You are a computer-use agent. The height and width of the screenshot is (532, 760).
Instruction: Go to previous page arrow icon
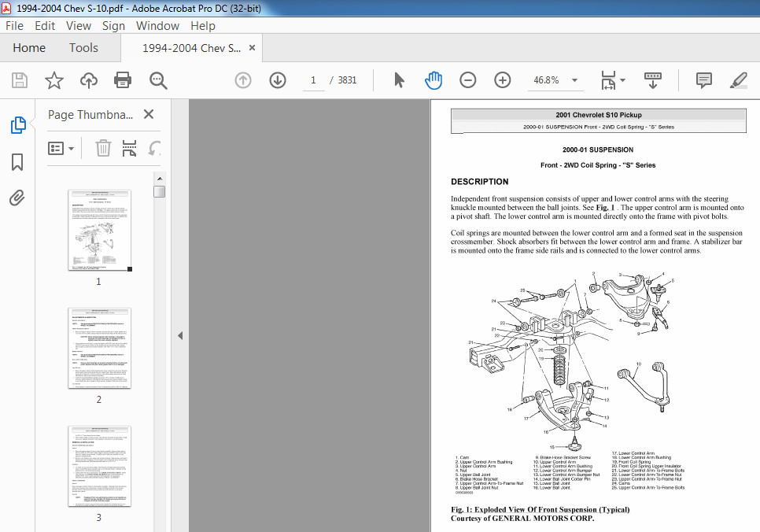pyautogui.click(x=243, y=80)
